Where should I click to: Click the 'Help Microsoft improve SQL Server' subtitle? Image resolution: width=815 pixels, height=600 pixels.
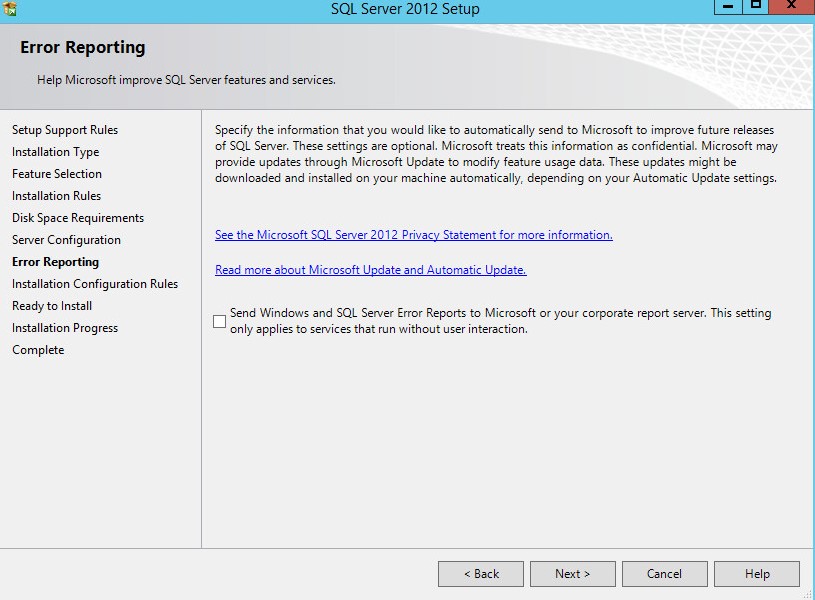tap(186, 80)
